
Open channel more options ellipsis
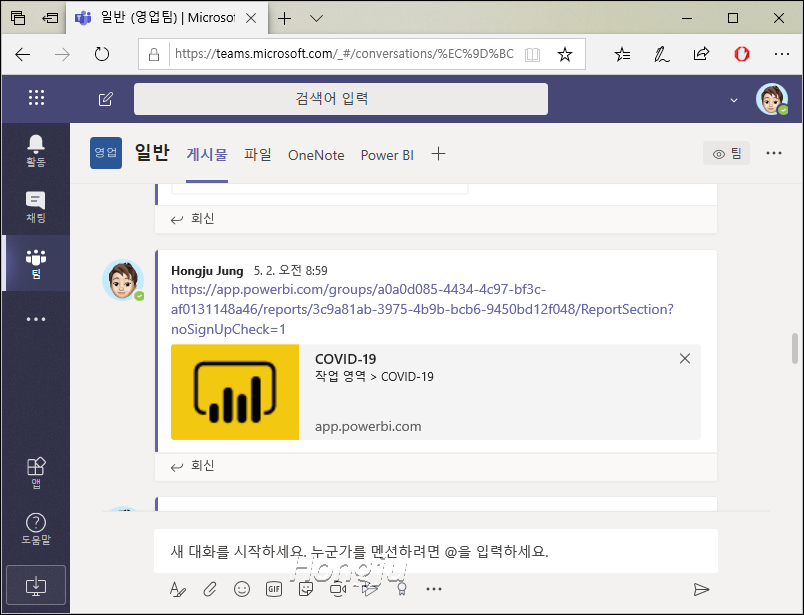click(x=774, y=153)
